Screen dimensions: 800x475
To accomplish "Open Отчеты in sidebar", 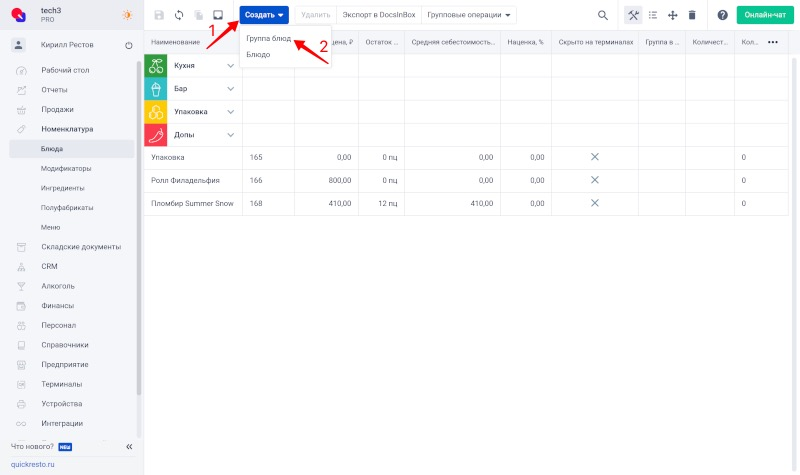I will click(x=54, y=90).
